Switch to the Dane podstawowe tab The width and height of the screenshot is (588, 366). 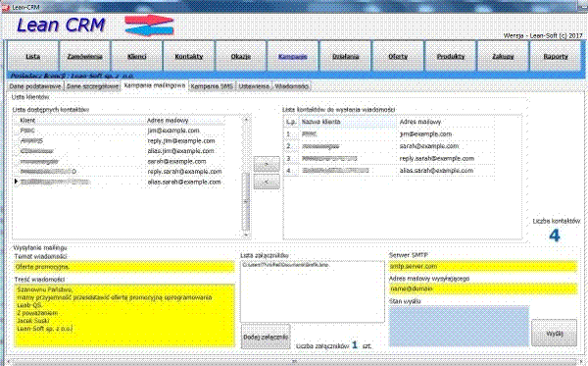[x=35, y=86]
